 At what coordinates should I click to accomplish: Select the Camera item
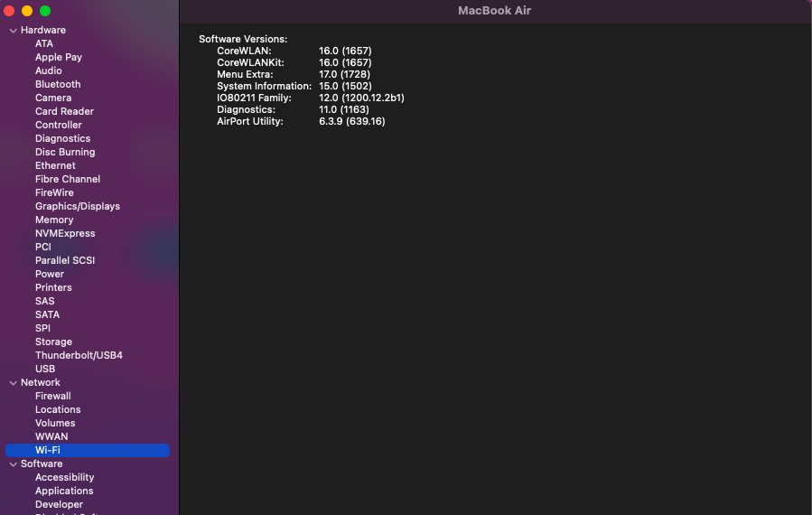pyautogui.click(x=53, y=98)
